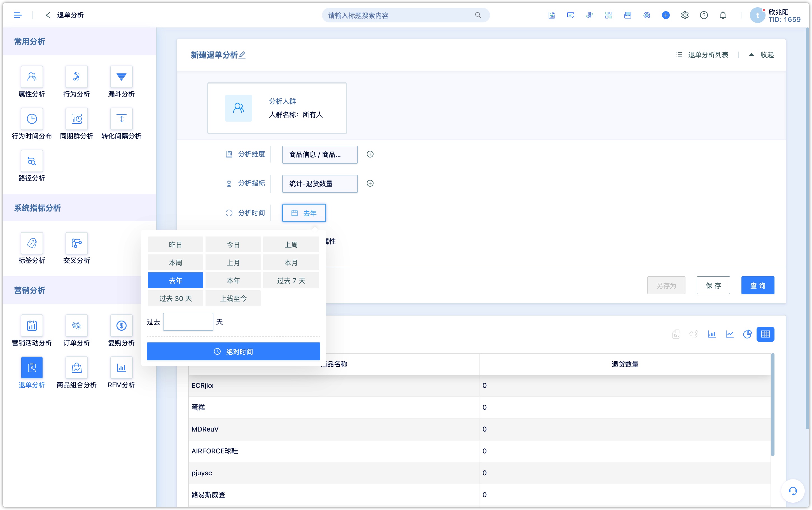Click the 另存为 button
This screenshot has height=510, width=812.
666,286
